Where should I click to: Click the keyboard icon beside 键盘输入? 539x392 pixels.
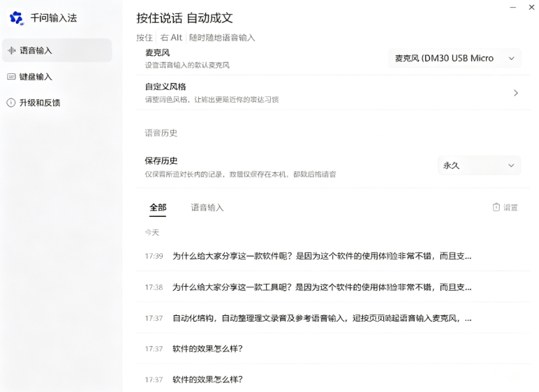tap(11, 77)
